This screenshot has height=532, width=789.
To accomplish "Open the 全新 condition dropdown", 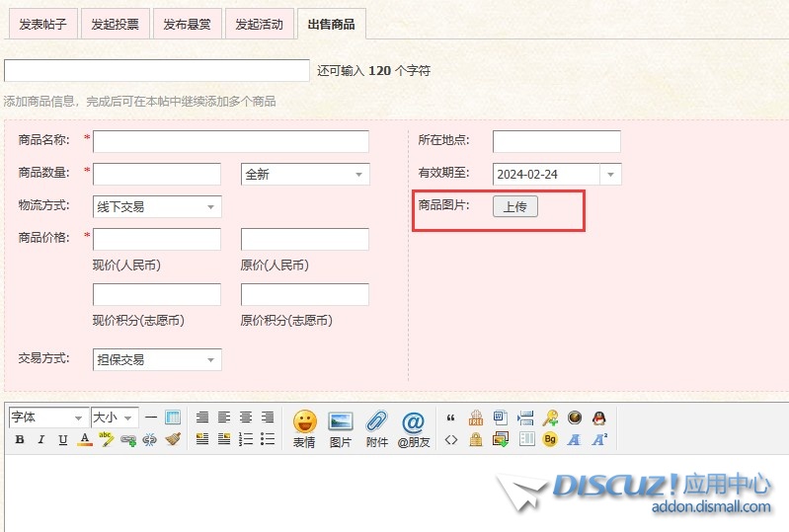I will coord(305,175).
